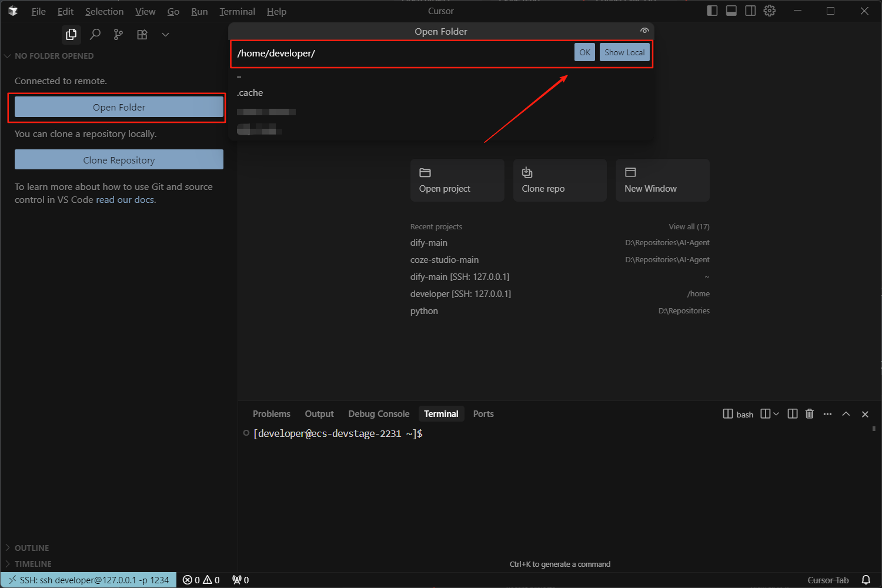The width and height of the screenshot is (882, 588).
Task: Open recent project dify-main [SSH: 127.0.0.1]
Action: pos(560,277)
